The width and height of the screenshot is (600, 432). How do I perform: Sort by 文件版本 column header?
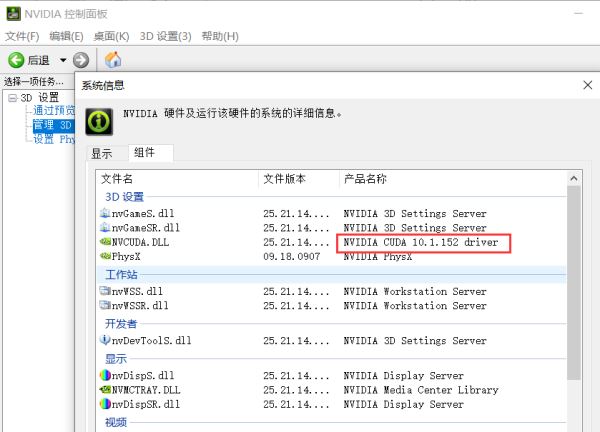point(299,179)
